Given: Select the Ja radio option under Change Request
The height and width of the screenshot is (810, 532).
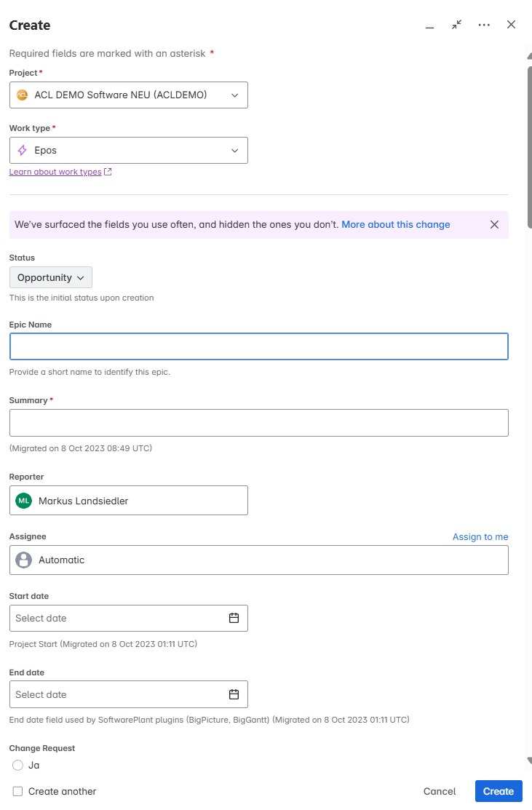Looking at the screenshot, I should [x=18, y=766].
